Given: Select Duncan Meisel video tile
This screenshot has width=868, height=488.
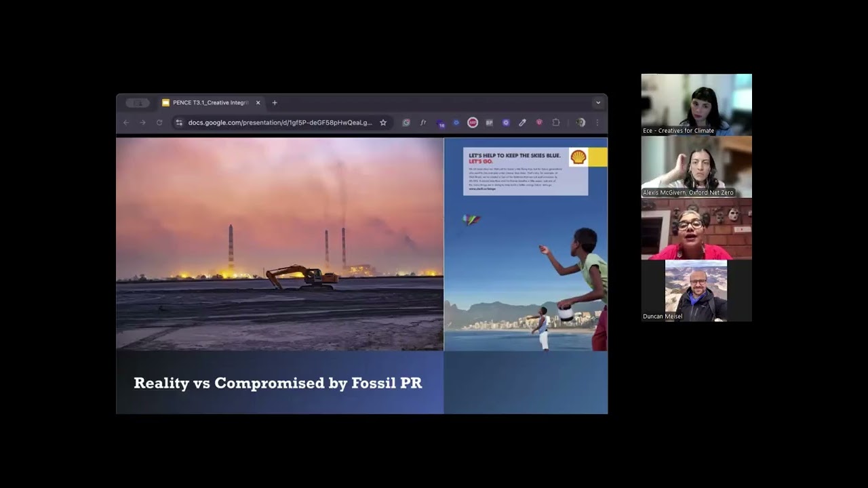Looking at the screenshot, I should tap(696, 291).
